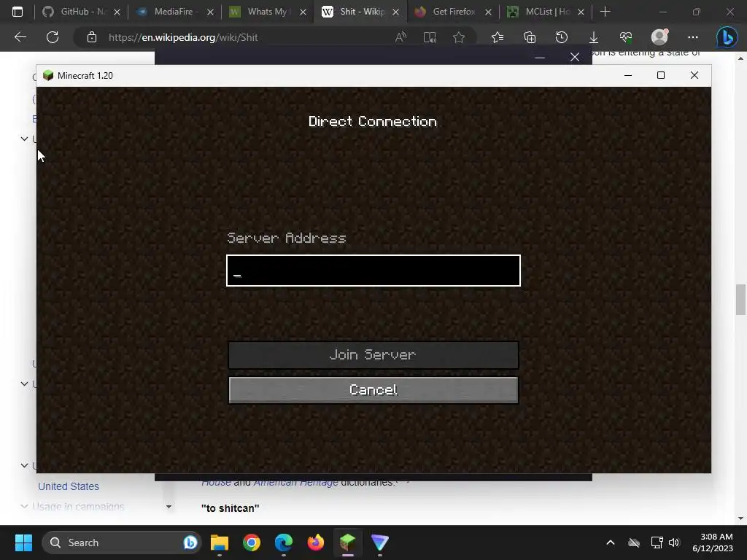Maximize the Minecraft 1.20 window
Image resolution: width=747 pixels, height=560 pixels.
point(661,75)
